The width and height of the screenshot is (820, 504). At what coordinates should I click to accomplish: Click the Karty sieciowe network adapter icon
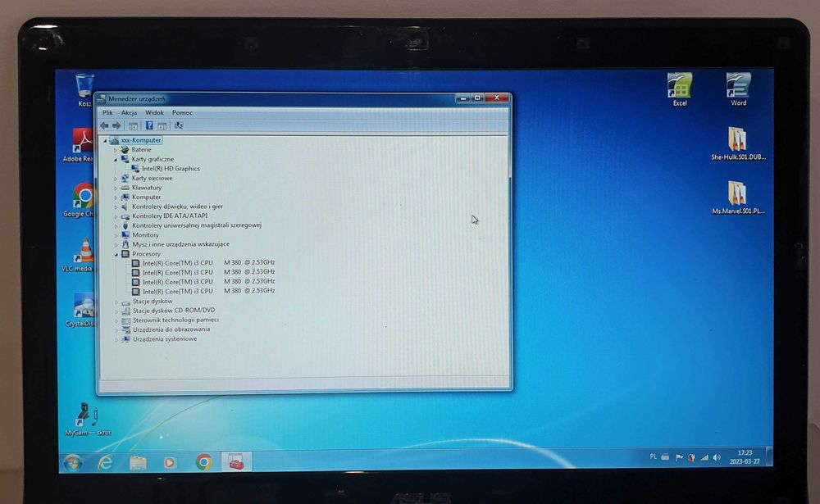coord(125,179)
